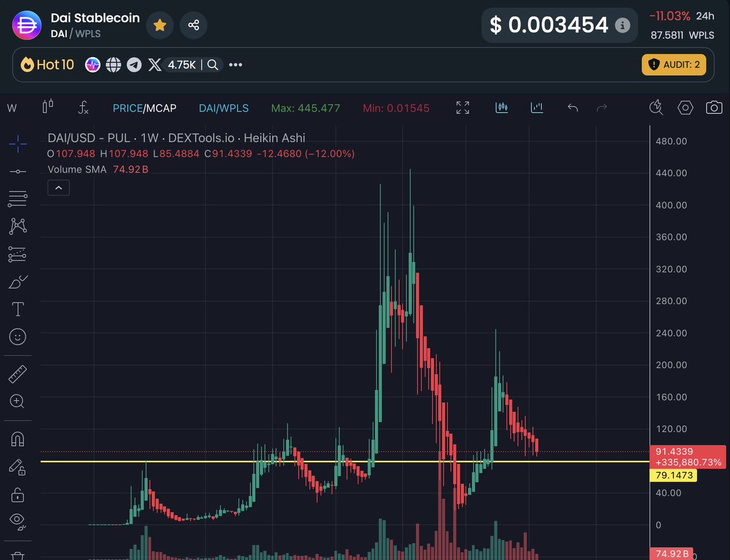The image size is (730, 560).
Task: Click the Min: 0.01545 label
Action: 396,108
